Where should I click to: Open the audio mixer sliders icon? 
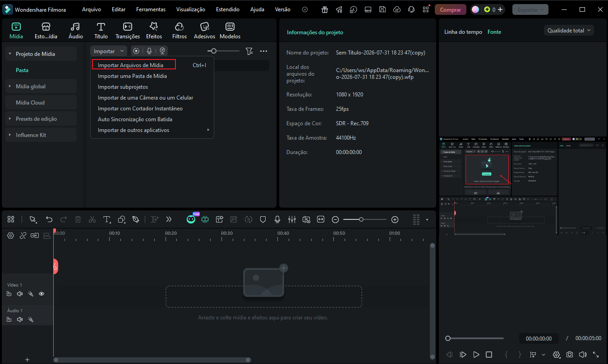[x=292, y=219]
